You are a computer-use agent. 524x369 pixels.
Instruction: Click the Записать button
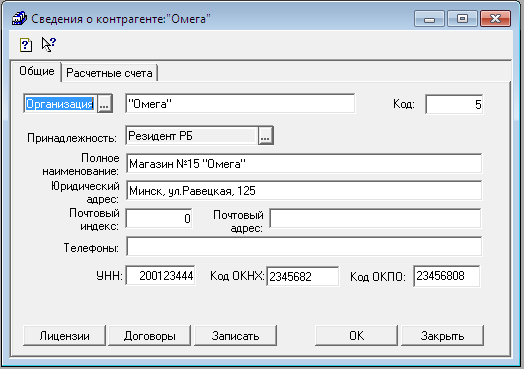(x=235, y=336)
